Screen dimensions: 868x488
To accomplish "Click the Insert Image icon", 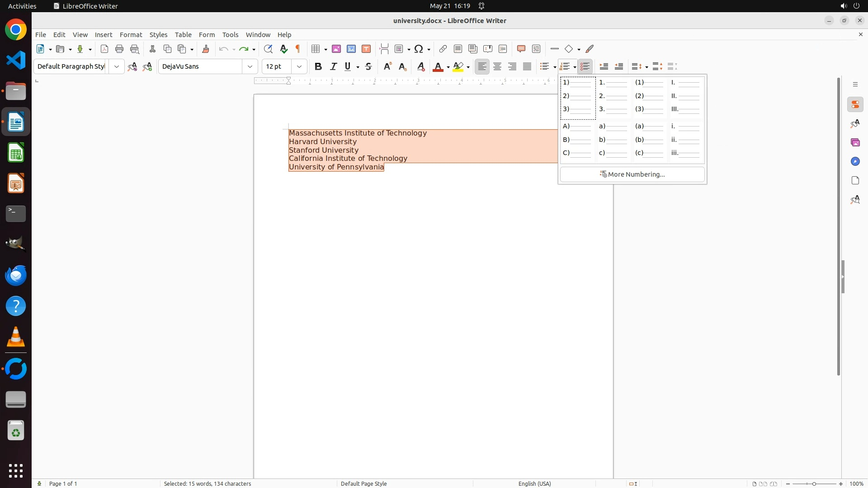I will click(336, 49).
